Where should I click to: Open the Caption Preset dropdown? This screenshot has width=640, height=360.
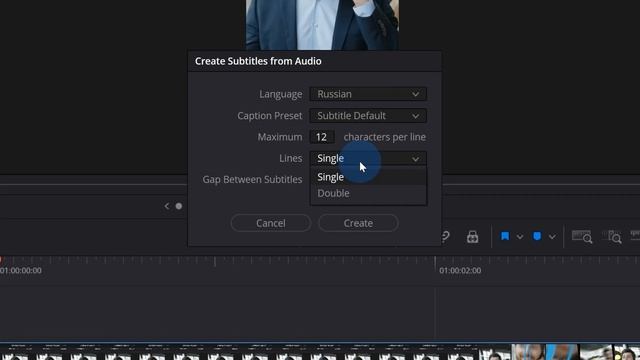pyautogui.click(x=368, y=116)
